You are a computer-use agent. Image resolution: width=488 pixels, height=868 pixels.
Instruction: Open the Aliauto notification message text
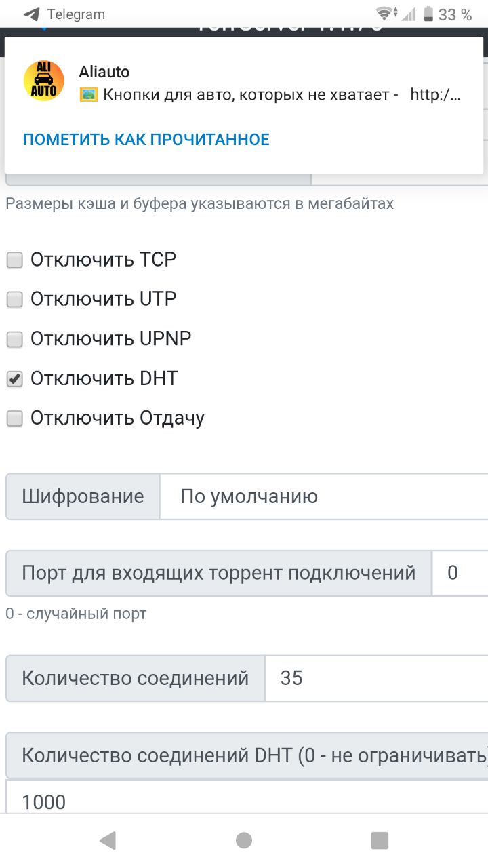click(x=270, y=95)
